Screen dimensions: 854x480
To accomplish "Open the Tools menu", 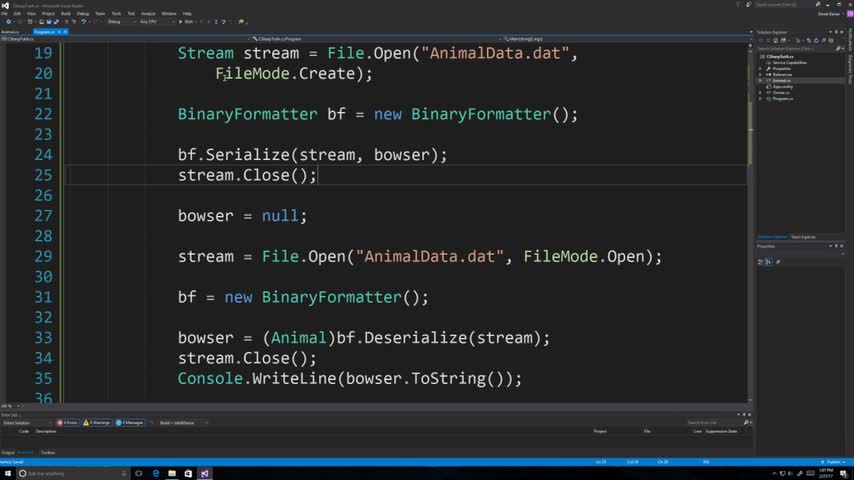I will (x=116, y=14).
